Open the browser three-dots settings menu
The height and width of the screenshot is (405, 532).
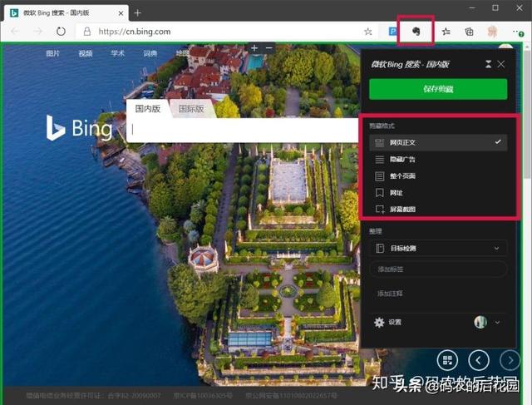[x=517, y=32]
